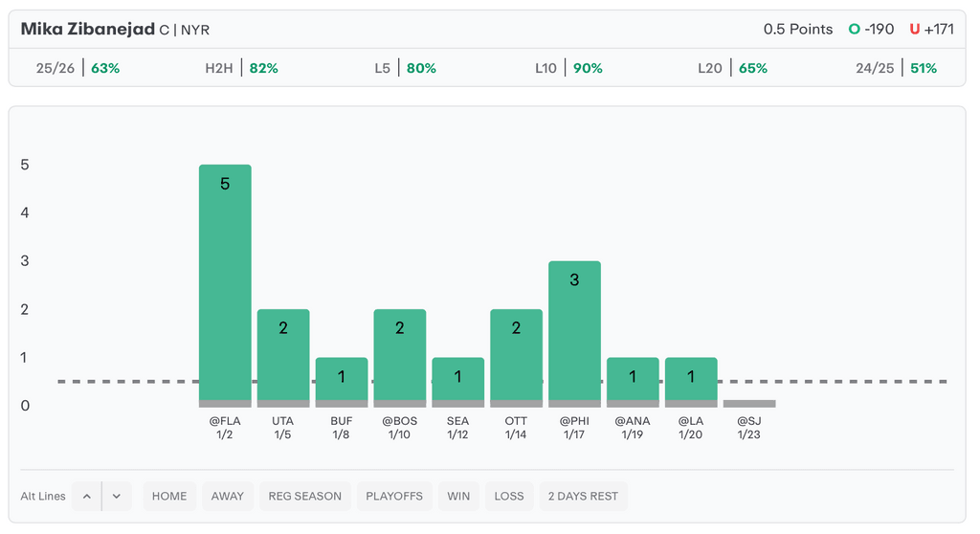Toggle the HOME games filter
This screenshot has height=534, width=980.
pos(169,496)
